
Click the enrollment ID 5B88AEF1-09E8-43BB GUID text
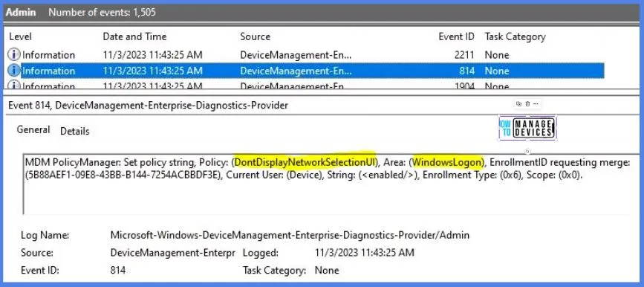point(123,175)
